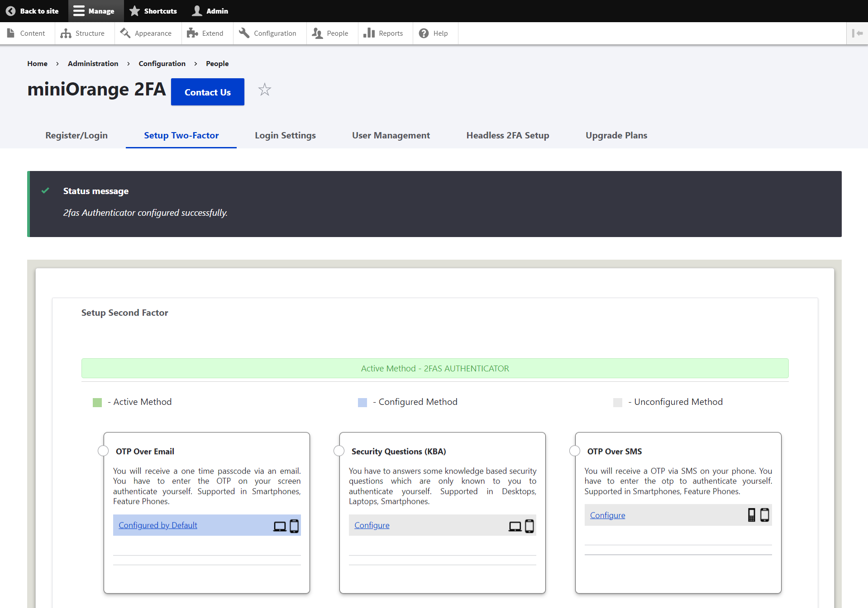Click the Contact Us button
Screen dimensions: 868x608
207,92
